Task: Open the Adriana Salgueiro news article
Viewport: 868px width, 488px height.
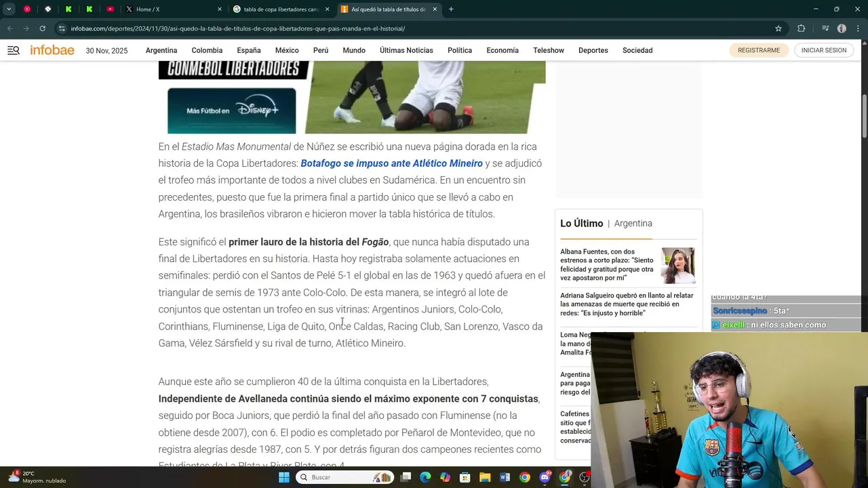Action: (627, 304)
